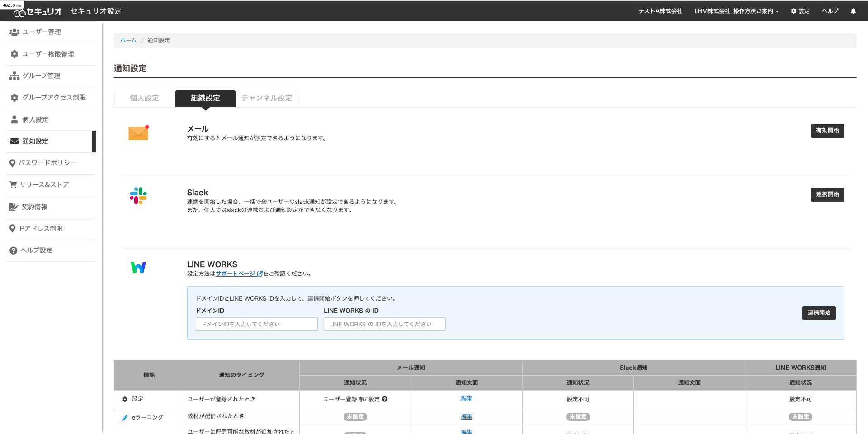Click the external link icon beside サポートページ
Image resolution: width=868 pixels, height=434 pixels.
tap(259, 274)
